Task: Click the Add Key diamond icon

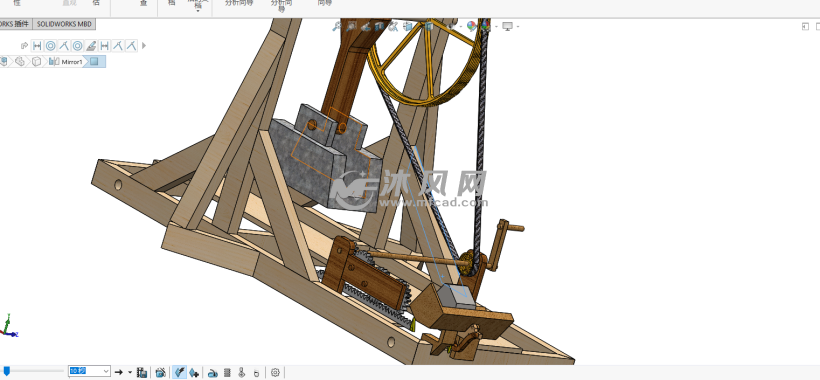Action: point(193,372)
